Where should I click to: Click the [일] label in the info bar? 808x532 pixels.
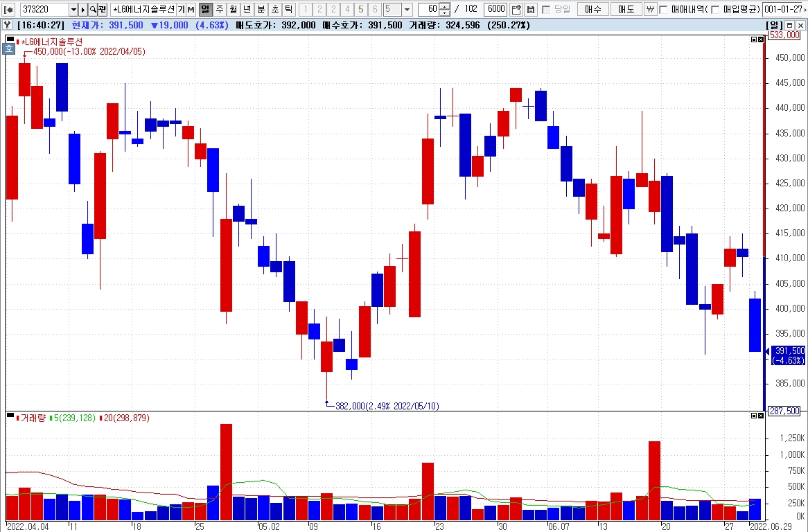click(x=775, y=25)
